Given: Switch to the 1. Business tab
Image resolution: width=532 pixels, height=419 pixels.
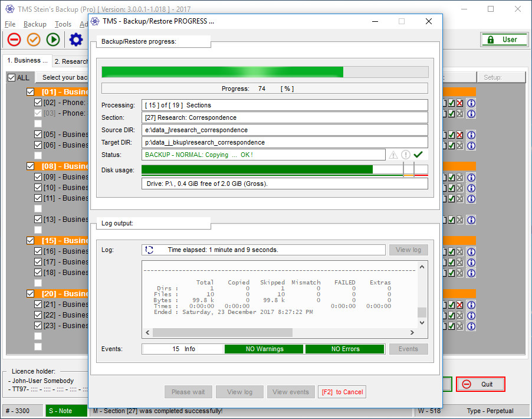Looking at the screenshot, I should [28, 60].
